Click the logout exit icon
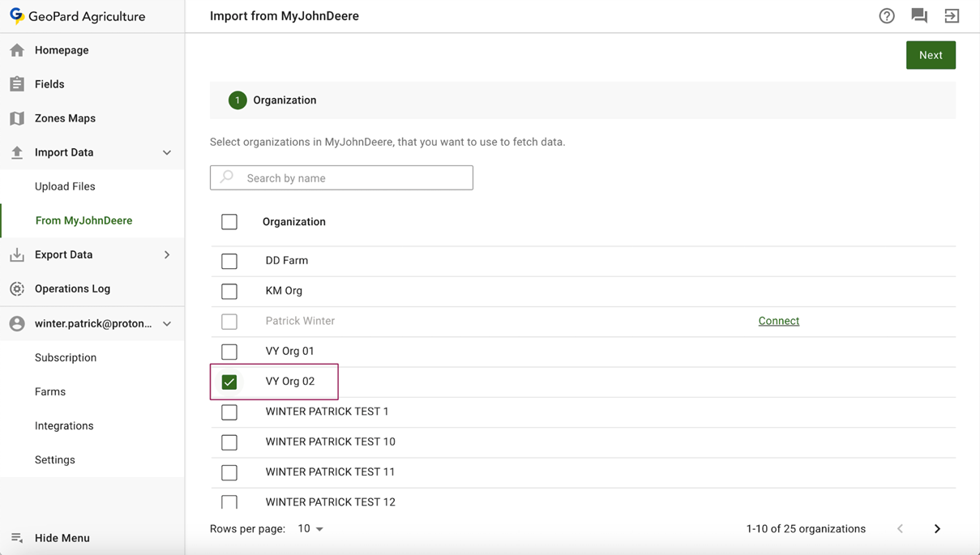Screen dimensions: 980x555 pos(952,16)
